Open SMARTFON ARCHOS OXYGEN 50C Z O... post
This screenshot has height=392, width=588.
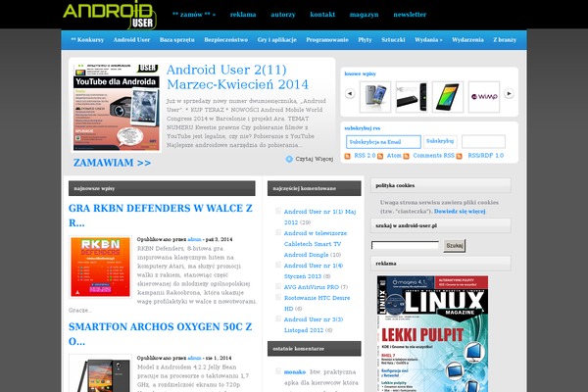(x=161, y=334)
